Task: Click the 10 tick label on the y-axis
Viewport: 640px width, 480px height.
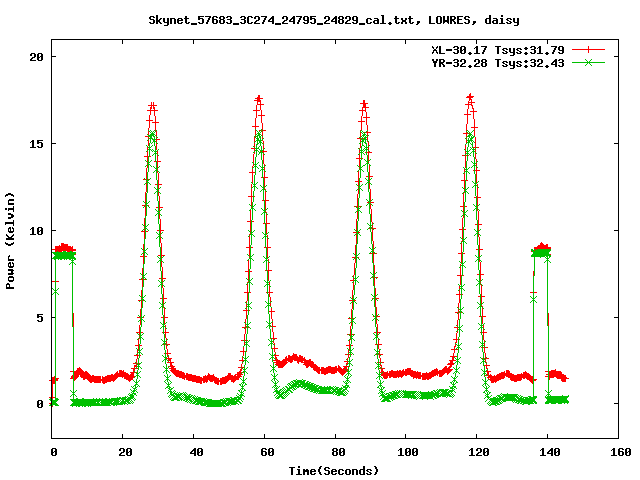Action: [35, 231]
